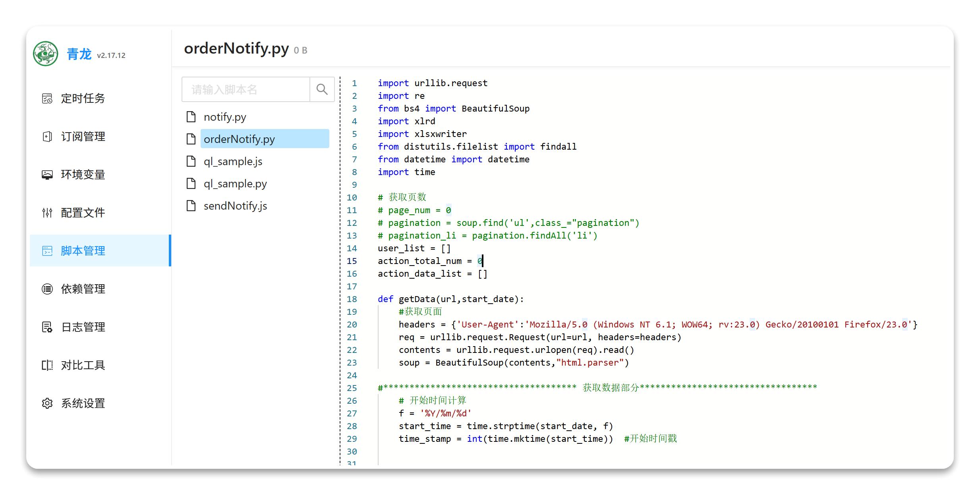Click file icon beside ql_sample.js
This screenshot has height=495, width=980.
(191, 161)
